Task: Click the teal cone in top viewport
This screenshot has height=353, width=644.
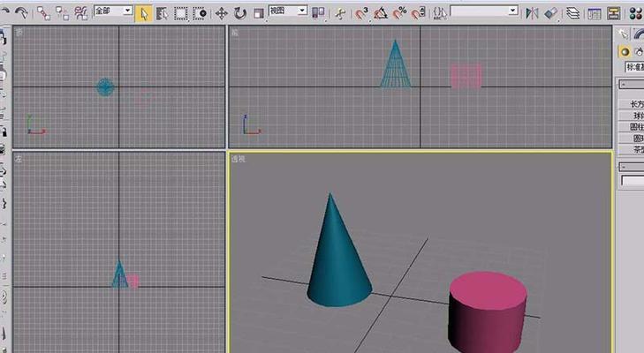Action: [x=105, y=87]
